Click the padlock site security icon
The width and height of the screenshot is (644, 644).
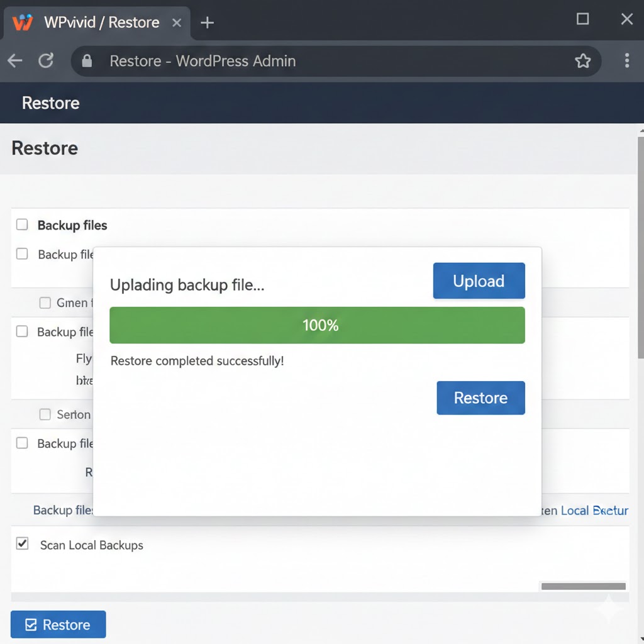[x=87, y=61]
